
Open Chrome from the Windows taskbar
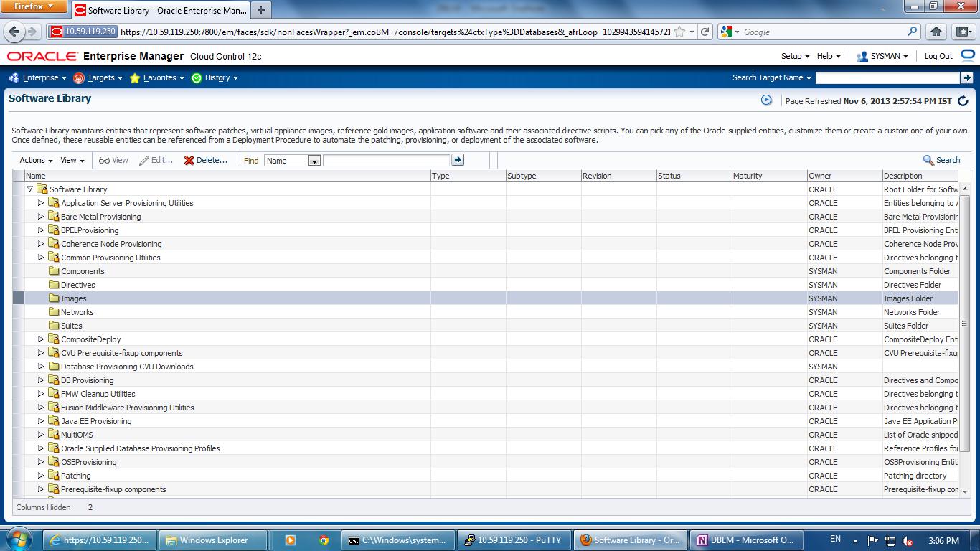[x=324, y=540]
